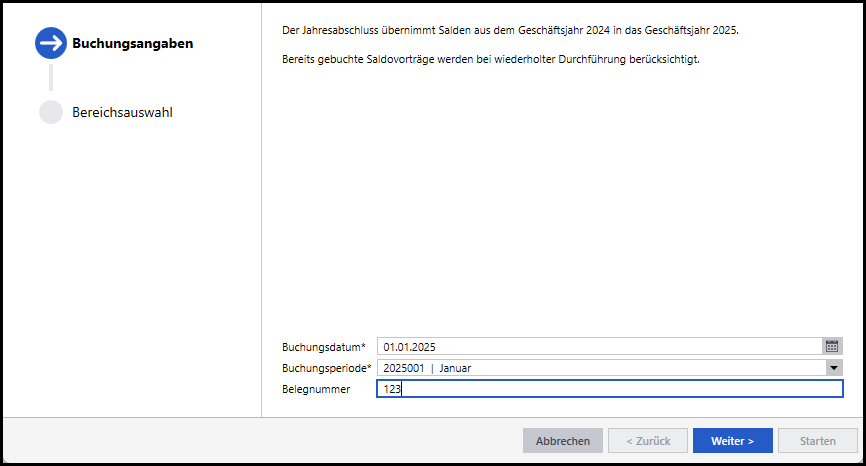
Task: Click the note about gebuchte Saldovorträge
Action: click(x=491, y=59)
